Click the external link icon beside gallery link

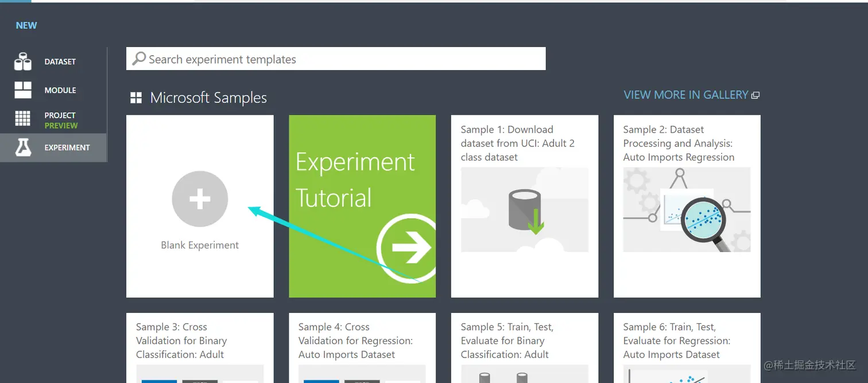[755, 95]
